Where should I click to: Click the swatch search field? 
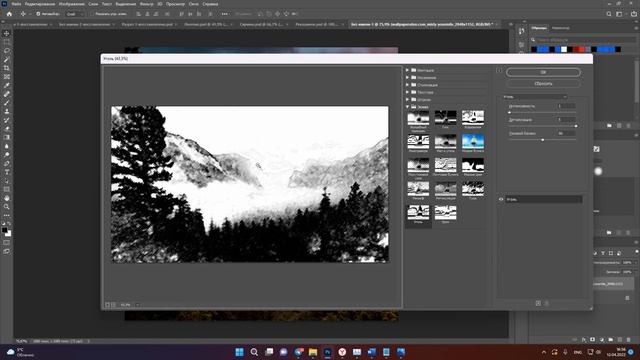click(x=584, y=40)
